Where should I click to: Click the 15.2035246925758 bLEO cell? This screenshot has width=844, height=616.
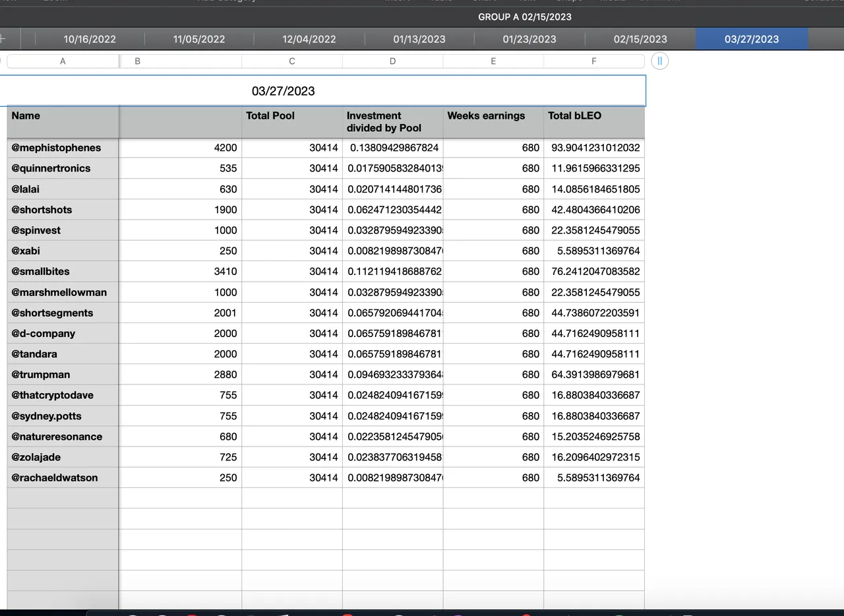coord(594,437)
